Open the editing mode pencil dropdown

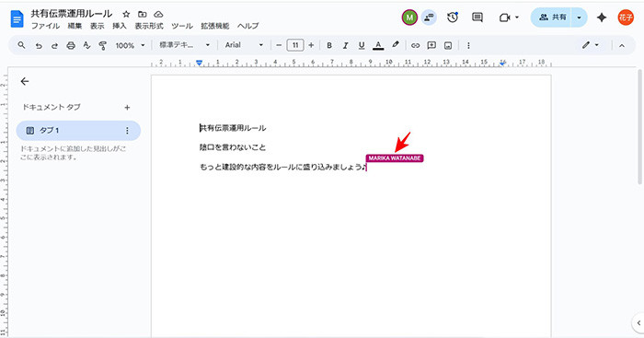pos(591,45)
